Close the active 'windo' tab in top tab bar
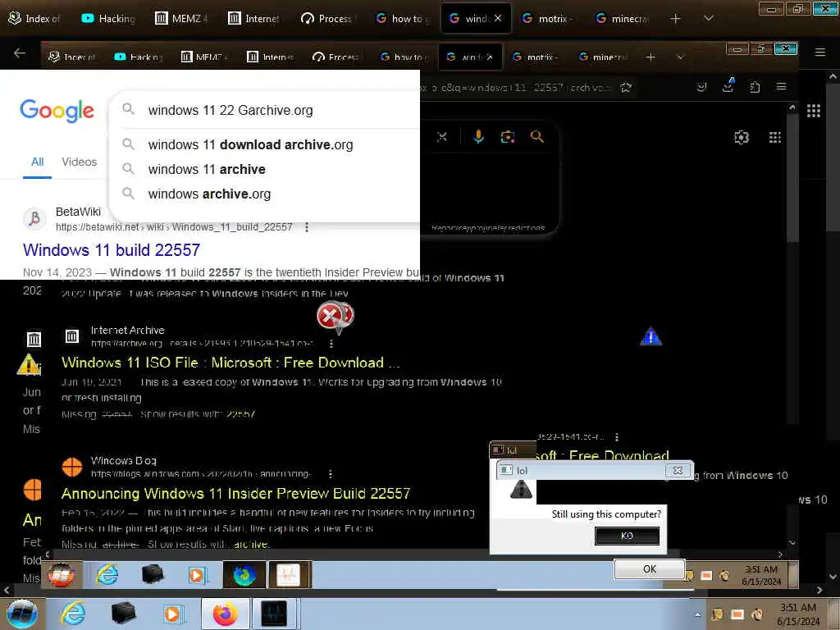 click(x=498, y=18)
